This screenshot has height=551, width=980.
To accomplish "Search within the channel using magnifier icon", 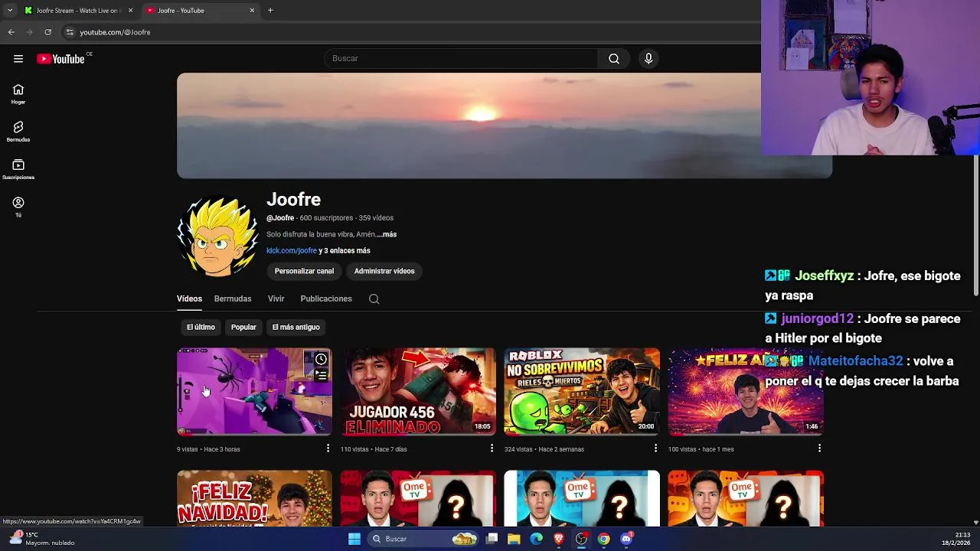I will point(374,299).
